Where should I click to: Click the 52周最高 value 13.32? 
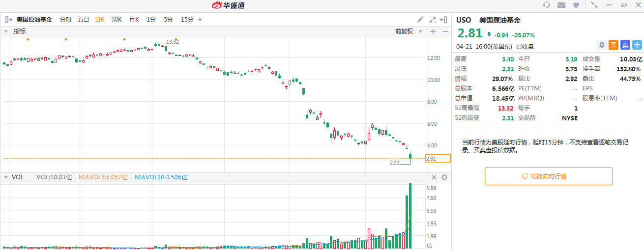506,108
